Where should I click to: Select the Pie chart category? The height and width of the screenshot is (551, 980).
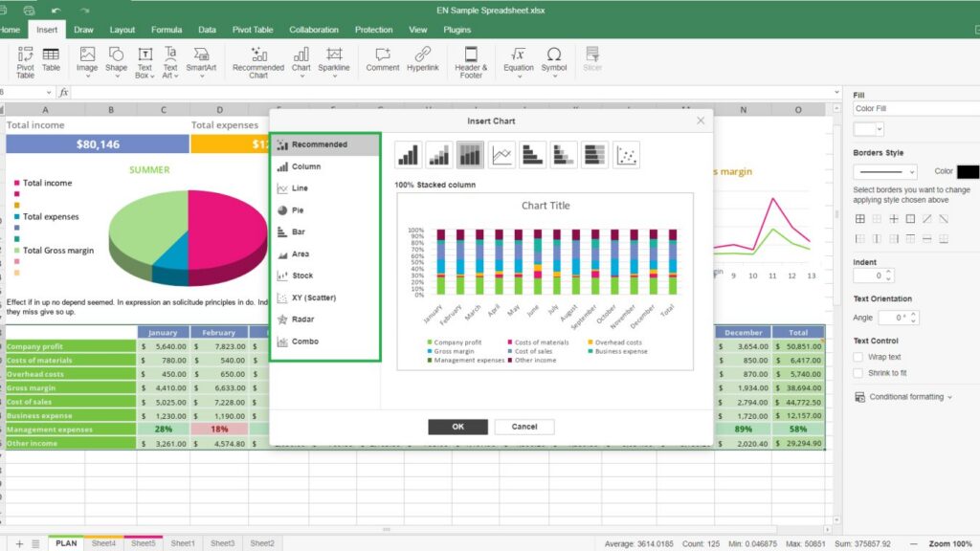(325, 210)
